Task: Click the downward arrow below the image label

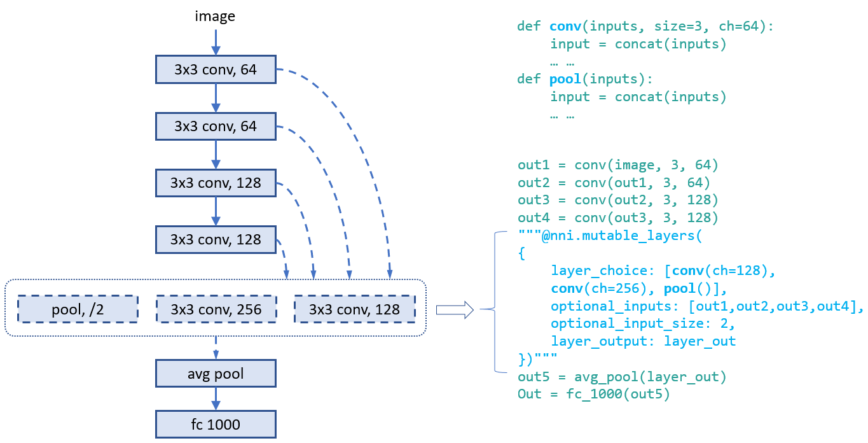Action: [x=216, y=40]
